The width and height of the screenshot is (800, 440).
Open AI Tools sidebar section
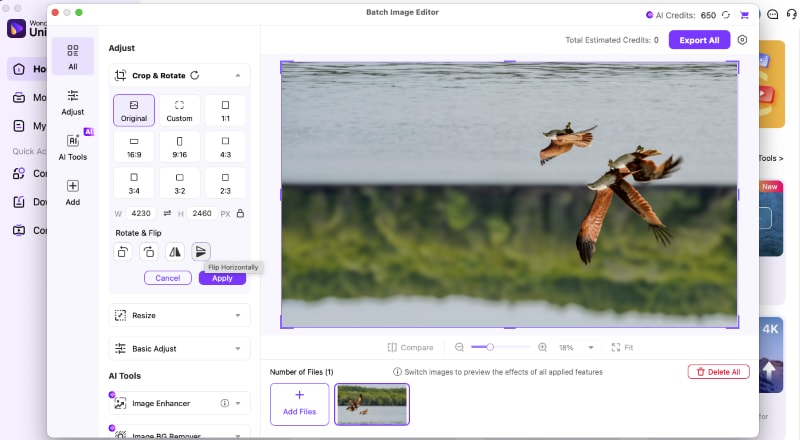72,148
